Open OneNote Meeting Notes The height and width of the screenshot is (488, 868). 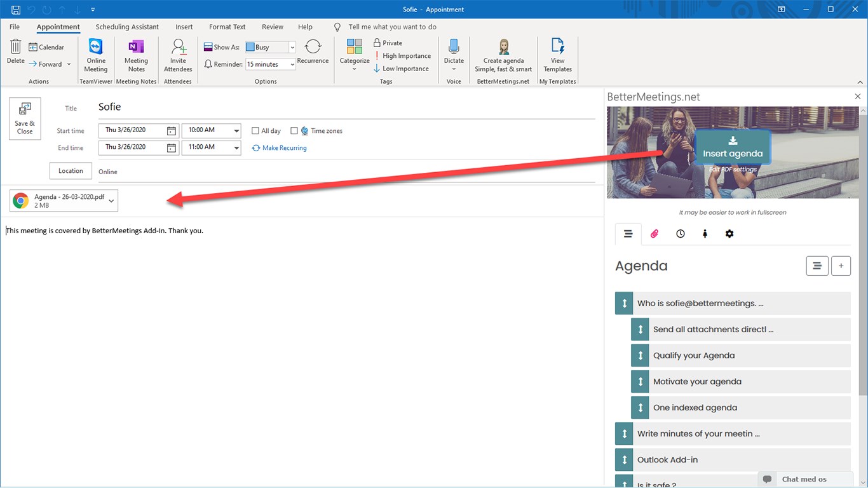coord(136,56)
